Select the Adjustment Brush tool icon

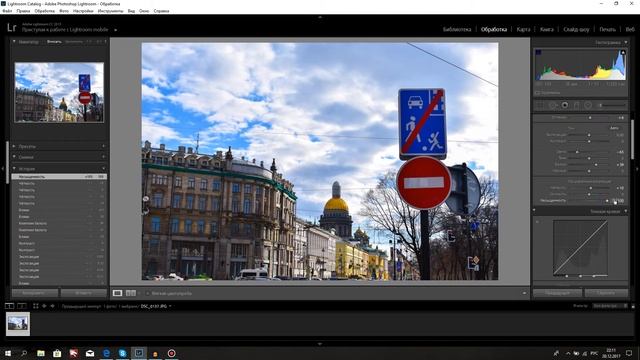pyautogui.click(x=611, y=105)
